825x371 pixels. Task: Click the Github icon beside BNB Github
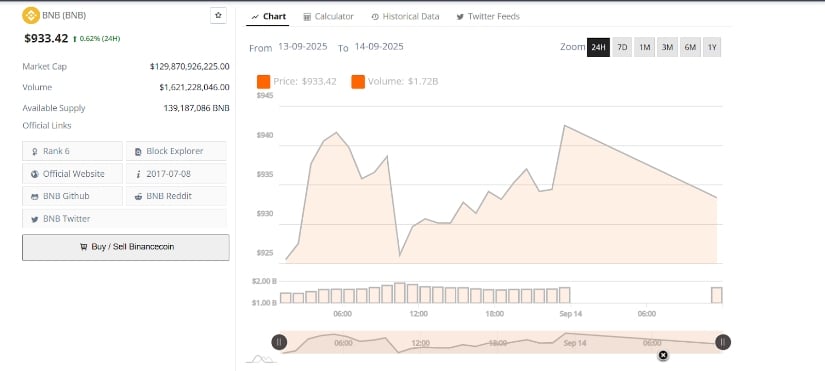tap(35, 196)
